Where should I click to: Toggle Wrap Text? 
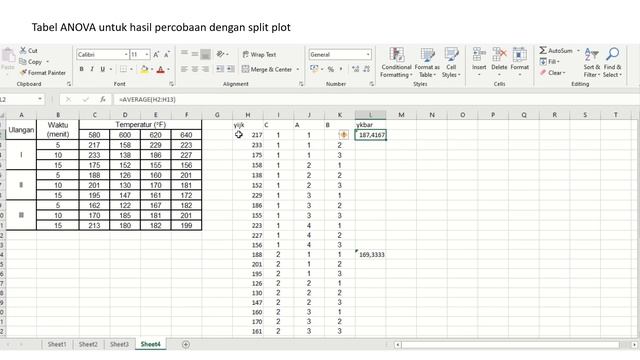(259, 54)
